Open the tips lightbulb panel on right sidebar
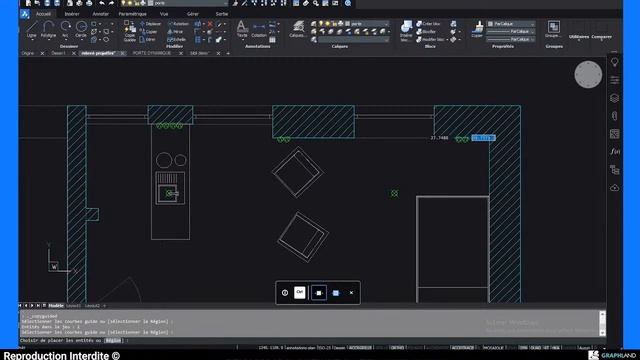The height and width of the screenshot is (360, 640). pos(614,62)
